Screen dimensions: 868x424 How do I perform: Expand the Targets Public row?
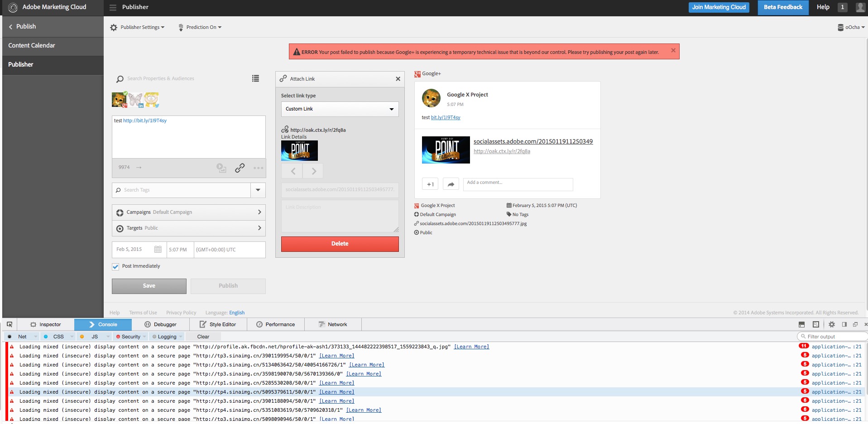[x=188, y=228]
